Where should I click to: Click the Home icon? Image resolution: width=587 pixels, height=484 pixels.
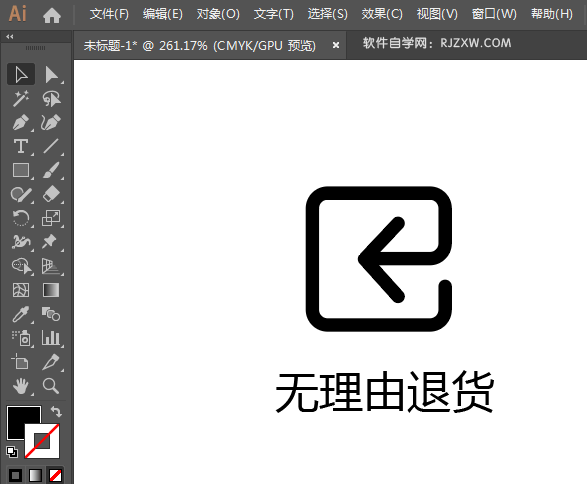(x=52, y=15)
